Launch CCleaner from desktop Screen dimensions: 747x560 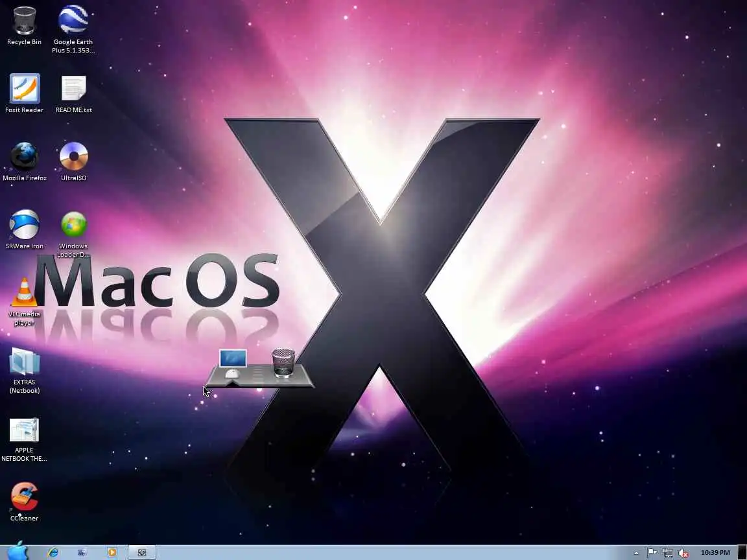[x=24, y=502]
